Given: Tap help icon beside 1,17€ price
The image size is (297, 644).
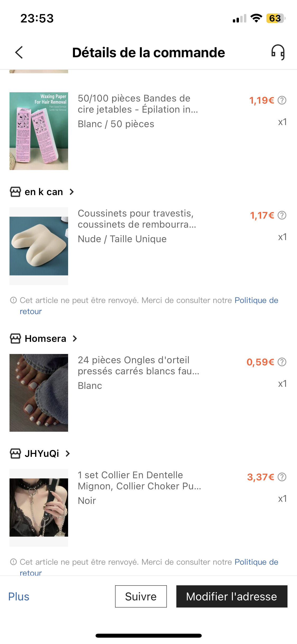Looking at the screenshot, I should tap(282, 215).
